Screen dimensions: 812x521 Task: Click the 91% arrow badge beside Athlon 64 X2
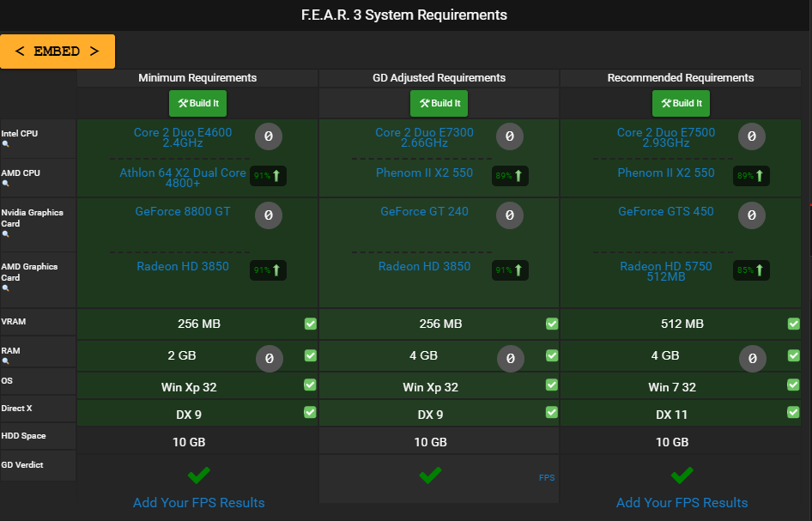(x=268, y=176)
